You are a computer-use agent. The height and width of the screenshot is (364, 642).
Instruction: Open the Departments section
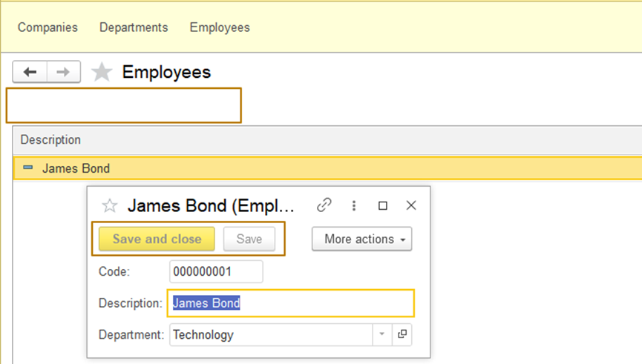(x=134, y=27)
